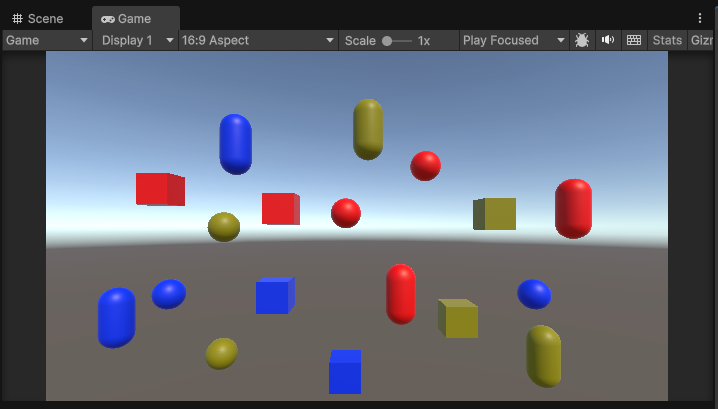The image size is (718, 409).
Task: Open the Game view mode dropdown
Action: tap(48, 40)
